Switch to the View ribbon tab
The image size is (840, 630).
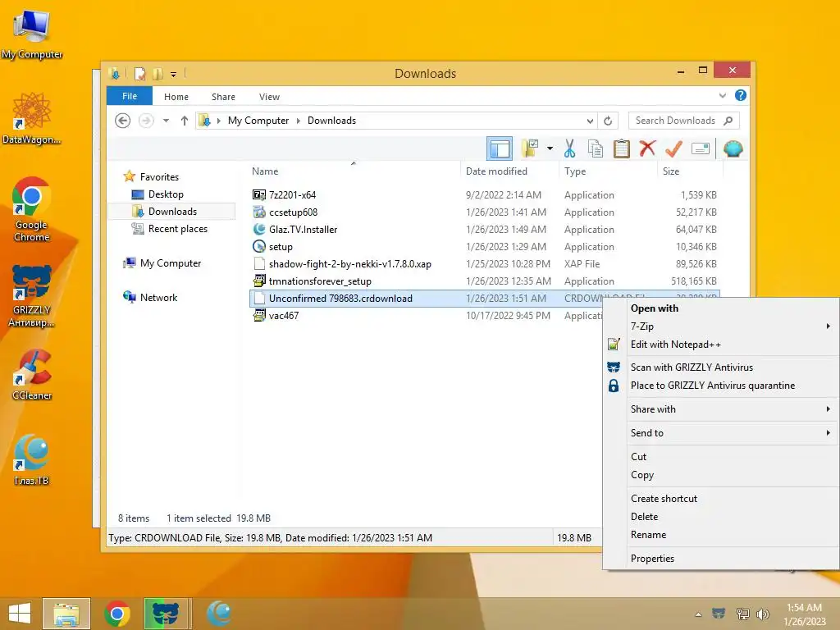pos(269,97)
